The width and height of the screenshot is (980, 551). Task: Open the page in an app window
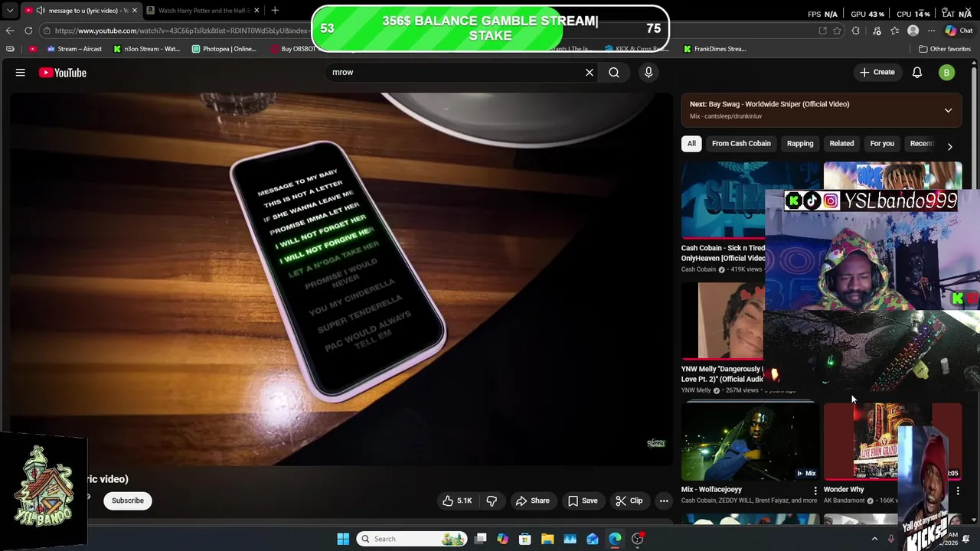[822, 31]
